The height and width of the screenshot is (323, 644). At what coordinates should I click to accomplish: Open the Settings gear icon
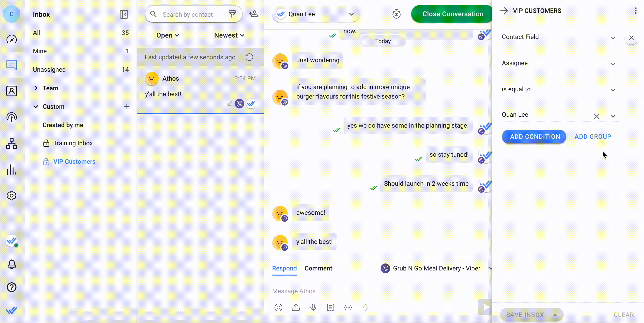(12, 195)
